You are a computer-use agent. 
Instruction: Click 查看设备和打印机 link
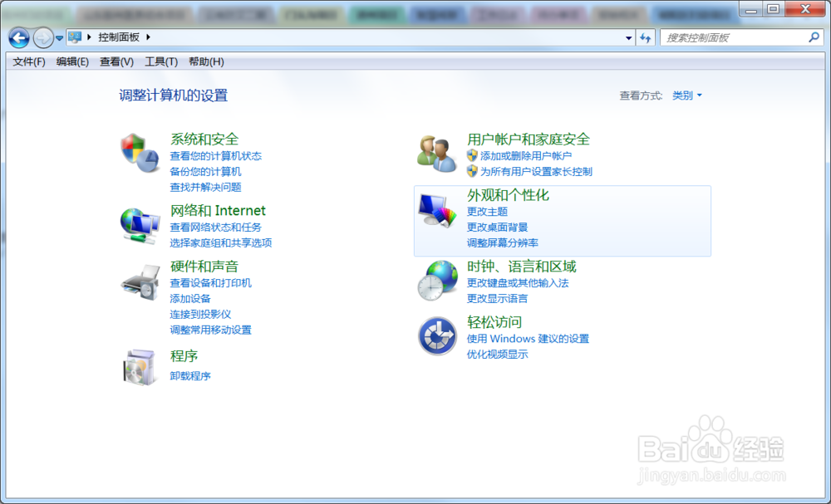211,282
